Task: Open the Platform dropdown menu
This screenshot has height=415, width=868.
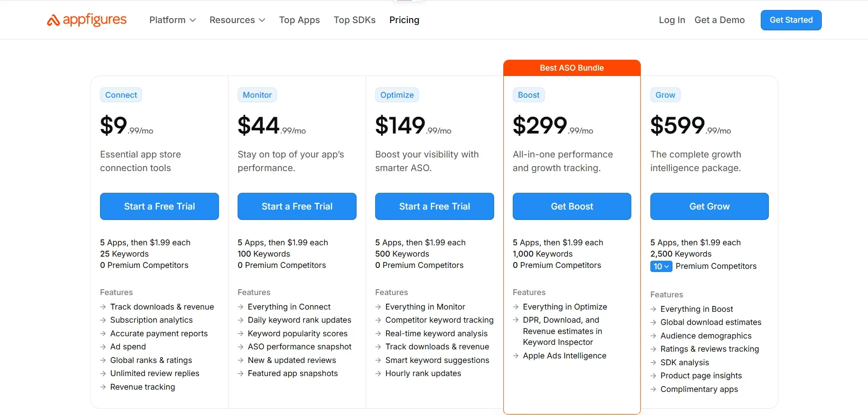Action: (x=172, y=20)
